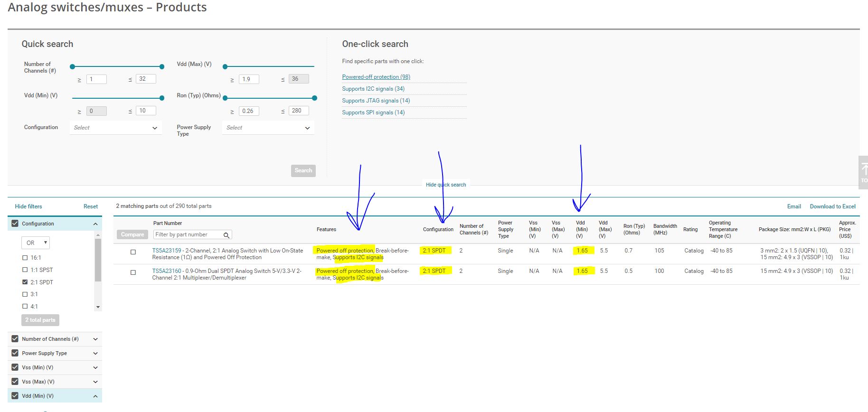Click the Ron (Typ) minimum value field

(249, 111)
